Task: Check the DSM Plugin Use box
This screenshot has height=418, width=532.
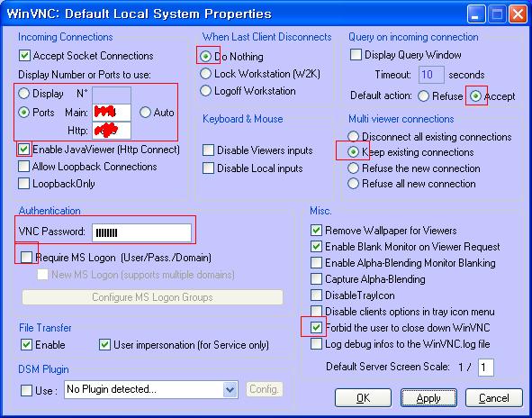Action: tap(26, 390)
